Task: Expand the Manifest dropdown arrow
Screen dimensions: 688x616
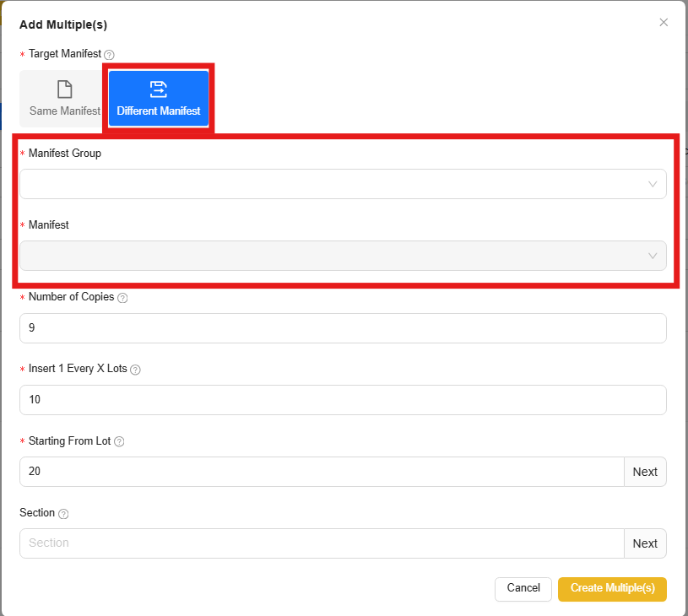Action: click(653, 256)
